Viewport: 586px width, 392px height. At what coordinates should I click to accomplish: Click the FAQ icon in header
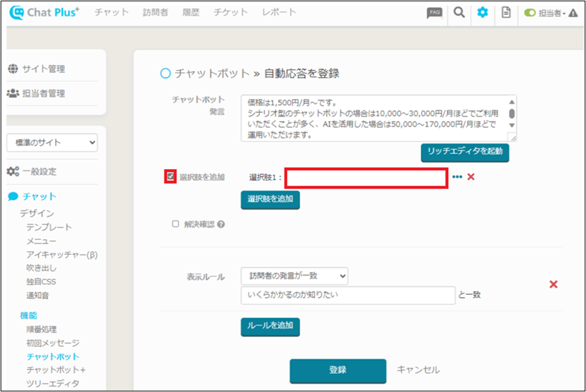(x=434, y=13)
